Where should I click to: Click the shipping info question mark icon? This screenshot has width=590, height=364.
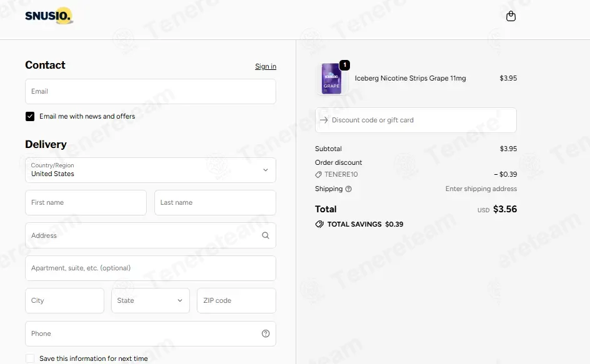[348, 189]
